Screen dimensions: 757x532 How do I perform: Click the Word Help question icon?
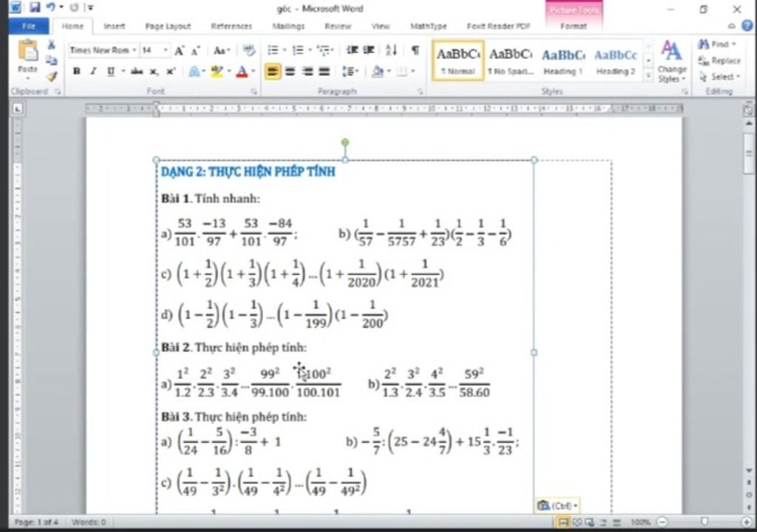[x=747, y=26]
